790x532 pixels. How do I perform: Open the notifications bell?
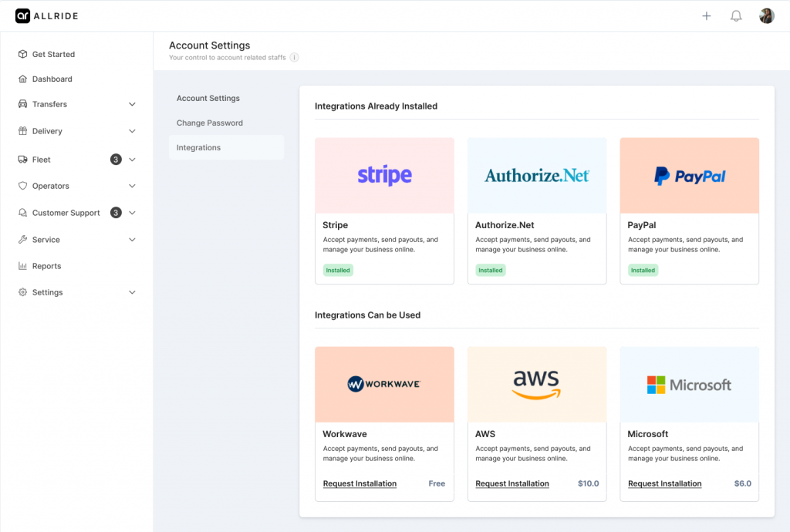[736, 16]
